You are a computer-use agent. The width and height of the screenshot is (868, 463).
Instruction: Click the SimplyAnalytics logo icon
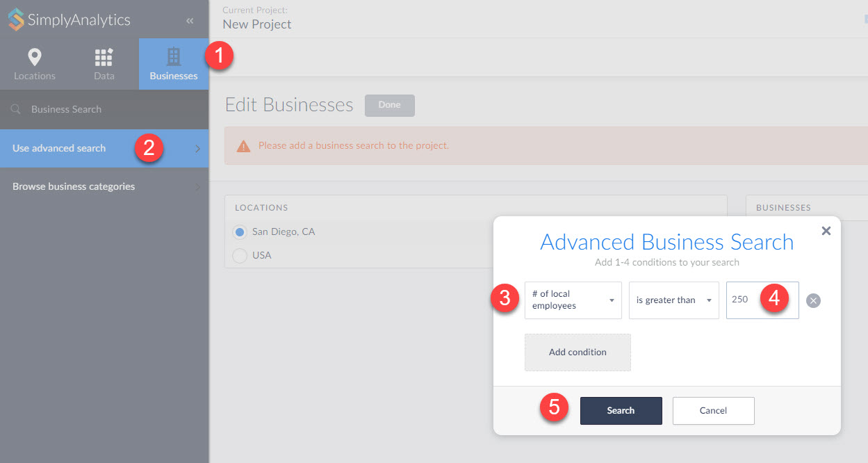(15, 20)
